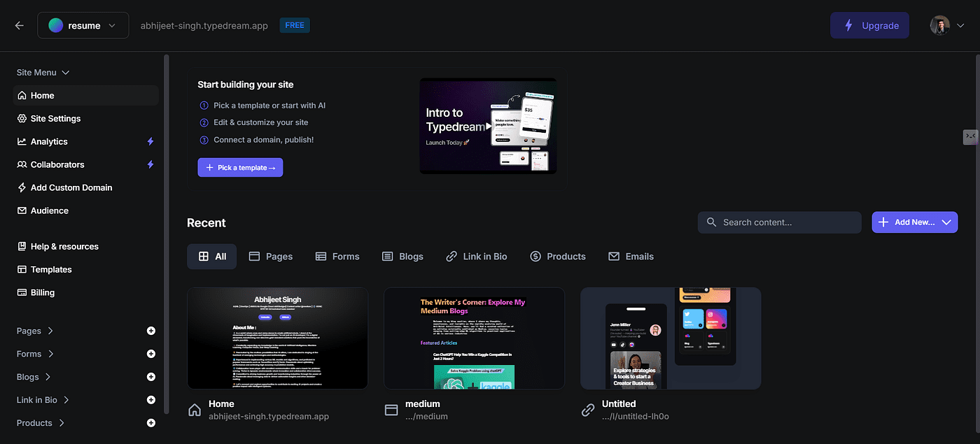Expand the Add New dropdown
980x444 pixels.
[x=946, y=222]
